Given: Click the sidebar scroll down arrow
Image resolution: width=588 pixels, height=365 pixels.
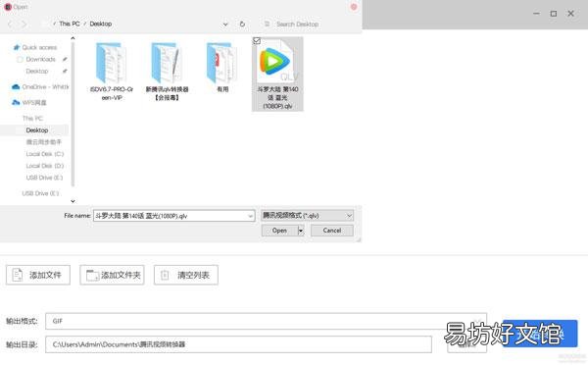Looking at the screenshot, I should pos(73,201).
